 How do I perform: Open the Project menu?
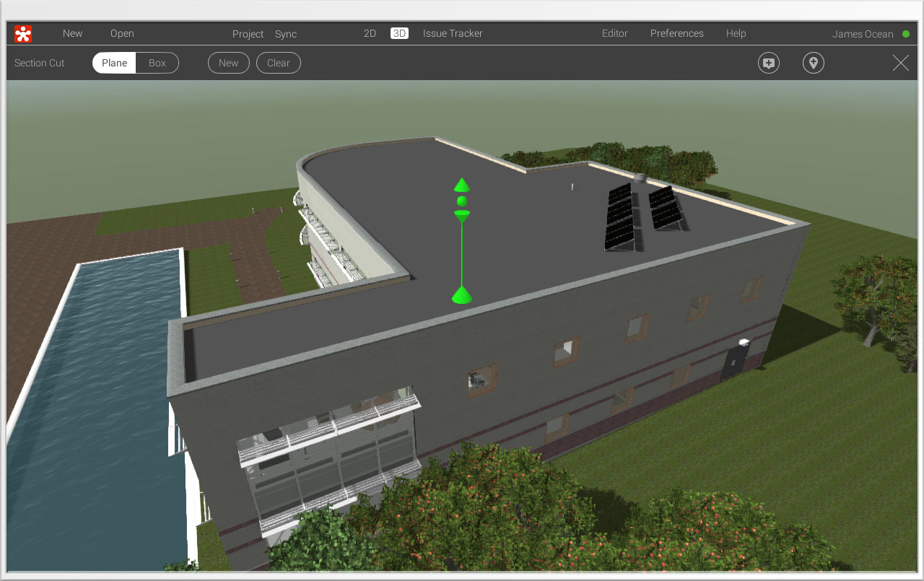[248, 34]
